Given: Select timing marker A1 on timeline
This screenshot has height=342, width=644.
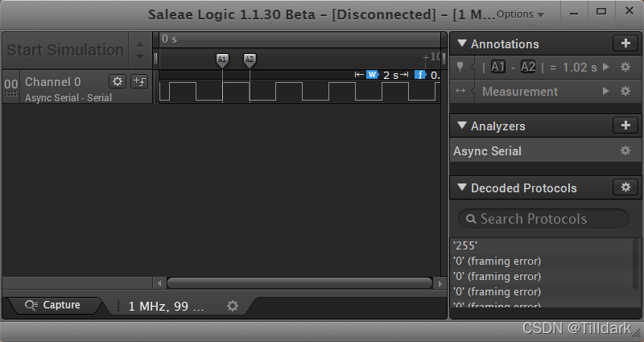Looking at the screenshot, I should [x=222, y=60].
